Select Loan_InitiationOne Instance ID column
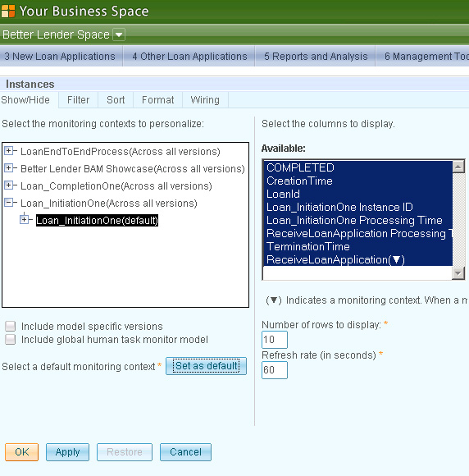469x476 pixels. [x=358, y=207]
